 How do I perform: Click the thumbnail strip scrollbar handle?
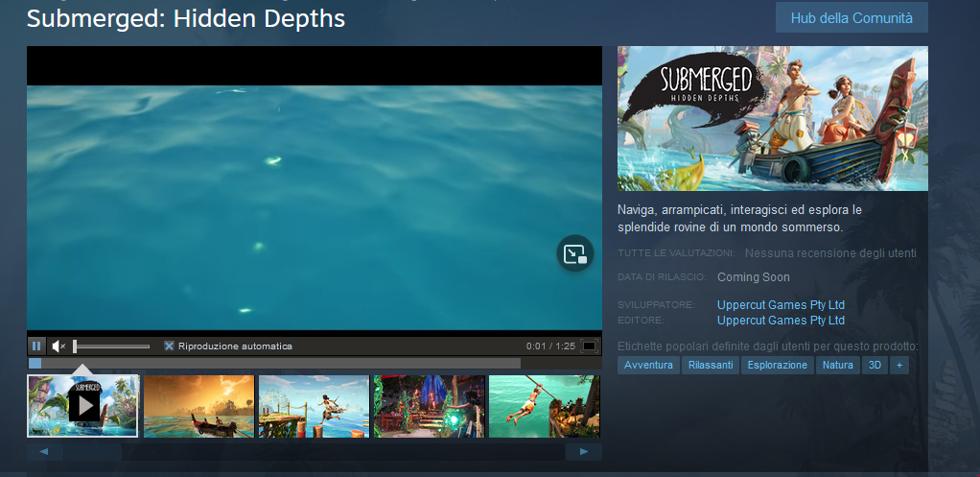92,452
